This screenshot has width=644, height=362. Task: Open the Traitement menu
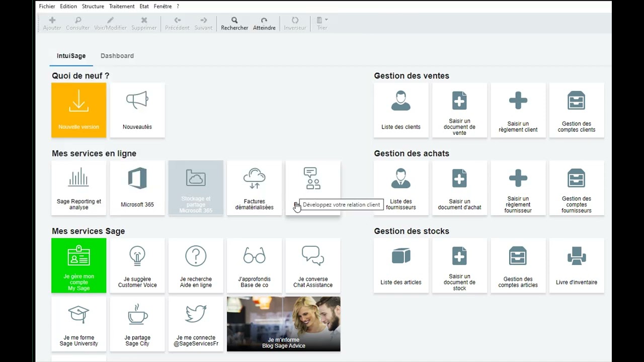[122, 7]
